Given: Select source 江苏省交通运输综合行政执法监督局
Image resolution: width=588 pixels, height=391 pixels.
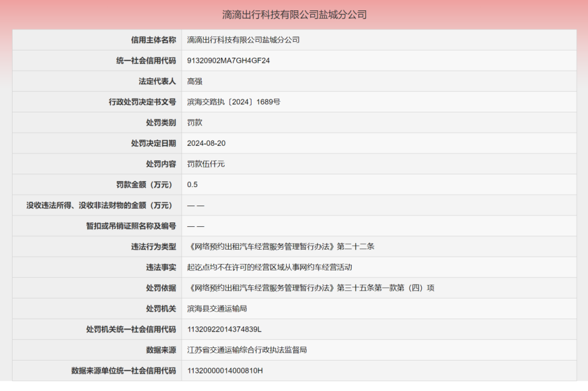Looking at the screenshot, I should coord(247,350).
